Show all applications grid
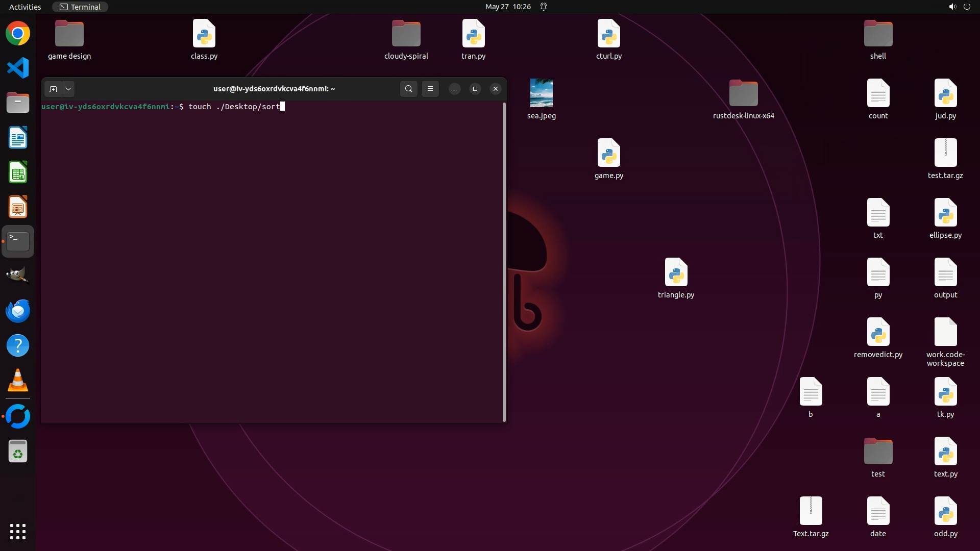 click(18, 532)
